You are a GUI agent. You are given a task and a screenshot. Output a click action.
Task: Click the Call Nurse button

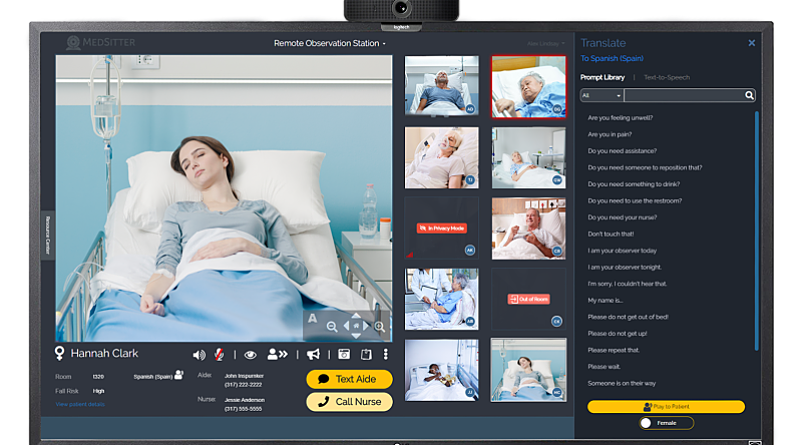click(349, 402)
